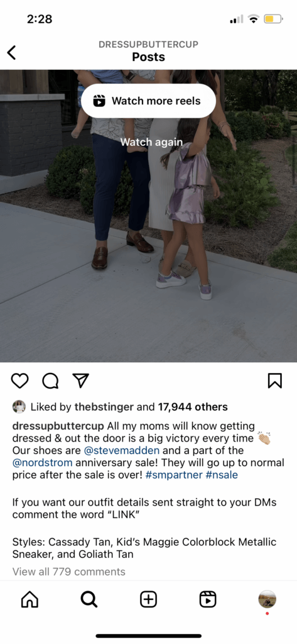This screenshot has height=644, width=297.
Task: Tap Watch more reels button
Action: (x=148, y=101)
